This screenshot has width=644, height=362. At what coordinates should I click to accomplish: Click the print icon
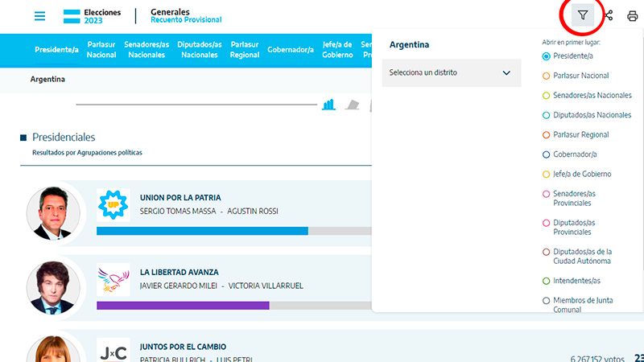[633, 16]
